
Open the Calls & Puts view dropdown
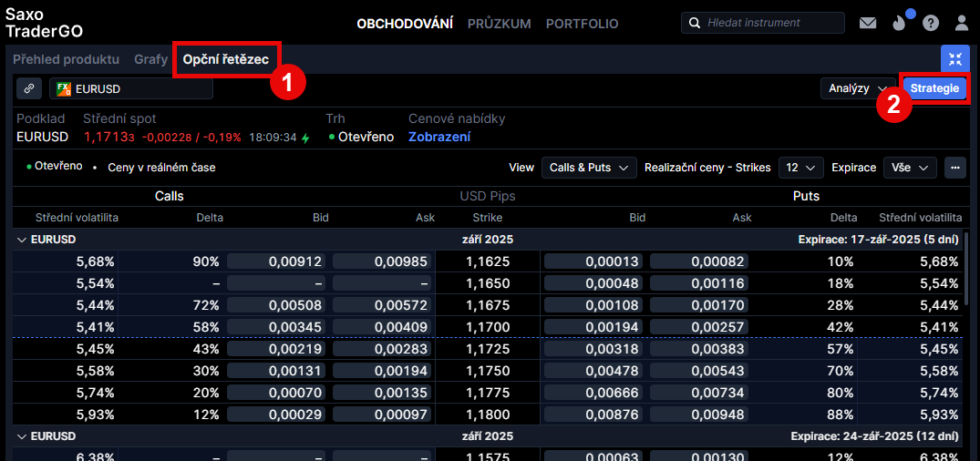[x=589, y=168]
